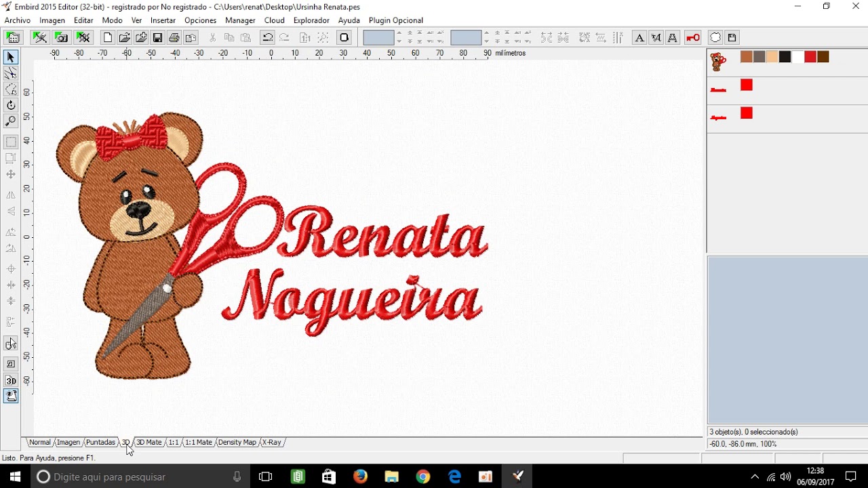Select the bear object thumbnail in panel
This screenshot has height=488, width=868.
718,62
